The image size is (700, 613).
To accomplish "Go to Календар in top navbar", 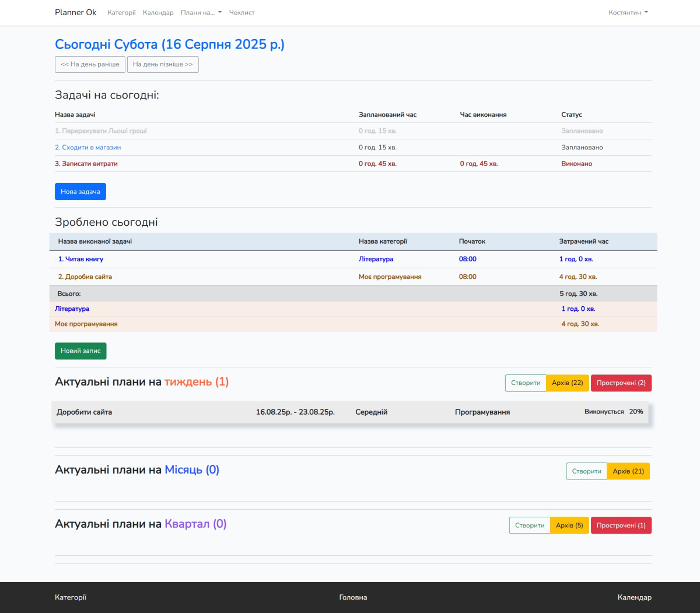I will pos(158,13).
